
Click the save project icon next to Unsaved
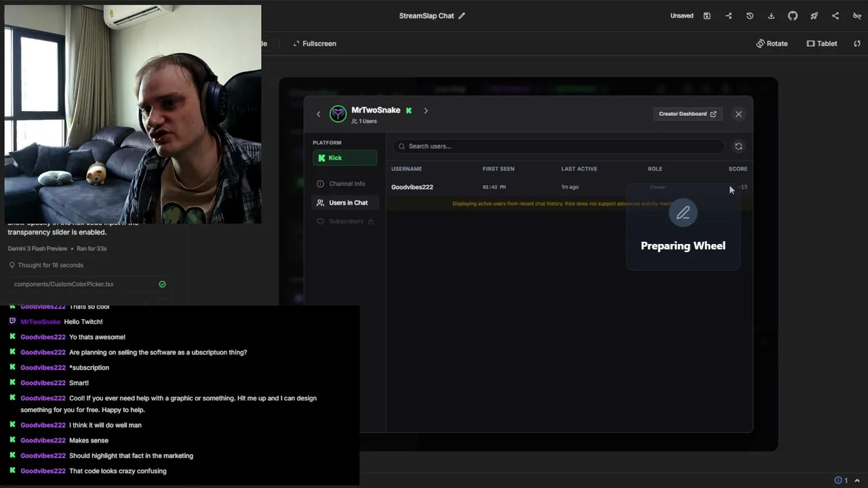[707, 16]
